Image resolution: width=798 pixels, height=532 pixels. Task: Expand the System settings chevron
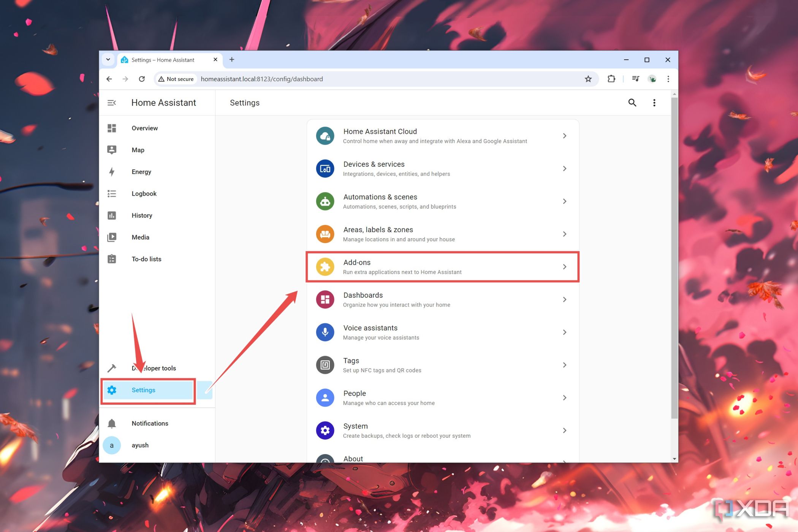[564, 430]
